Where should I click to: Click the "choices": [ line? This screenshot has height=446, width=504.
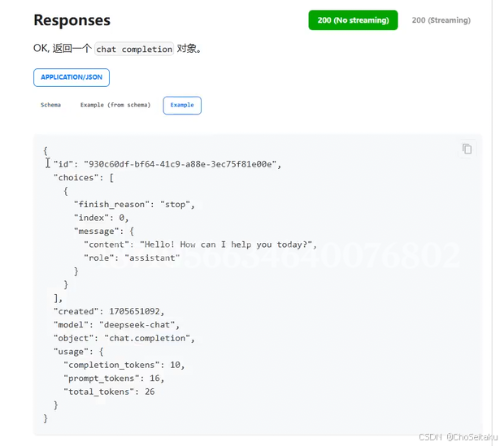coord(84,178)
